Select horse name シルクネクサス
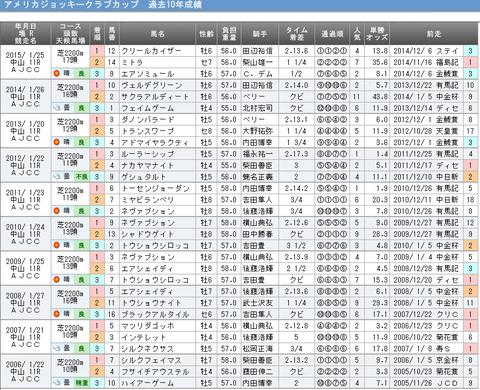 click(148, 348)
